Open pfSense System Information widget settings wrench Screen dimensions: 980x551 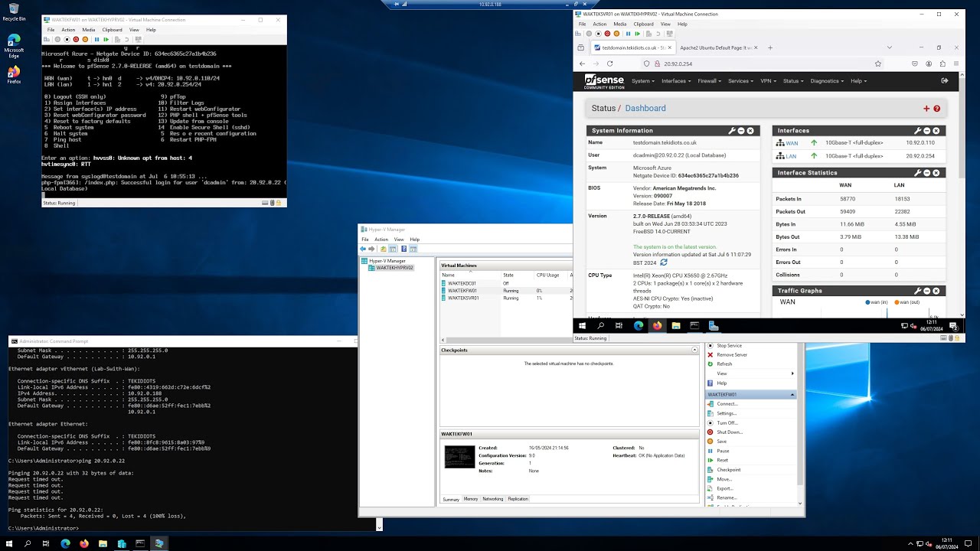pyautogui.click(x=732, y=131)
